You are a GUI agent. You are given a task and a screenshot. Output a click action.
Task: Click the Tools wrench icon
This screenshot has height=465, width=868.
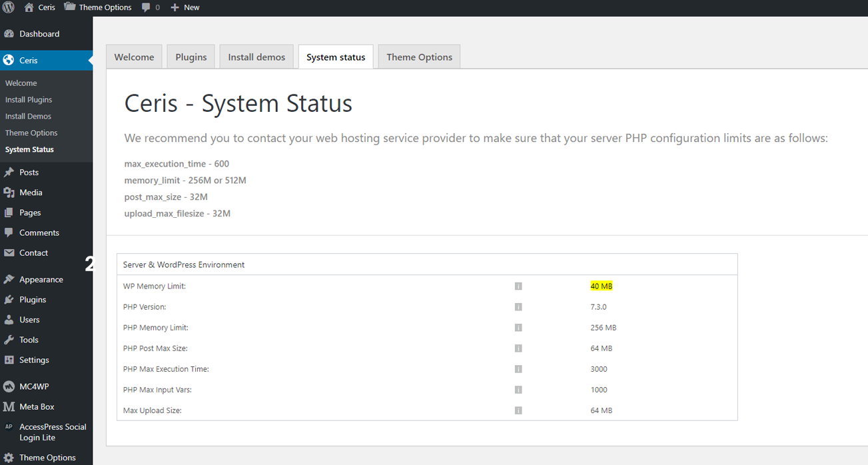pyautogui.click(x=9, y=340)
